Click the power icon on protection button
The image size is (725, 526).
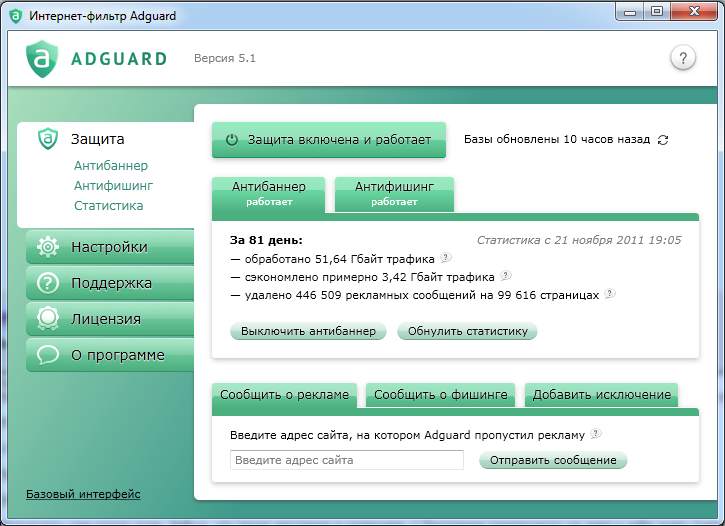(232, 140)
